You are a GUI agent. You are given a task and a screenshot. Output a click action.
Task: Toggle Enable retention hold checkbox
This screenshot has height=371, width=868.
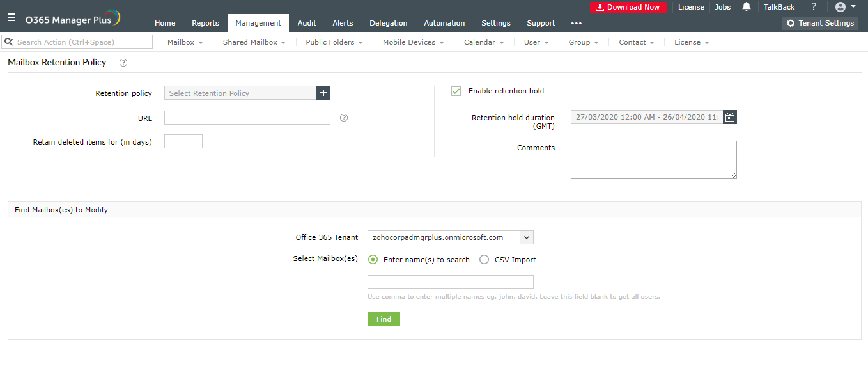pyautogui.click(x=456, y=91)
